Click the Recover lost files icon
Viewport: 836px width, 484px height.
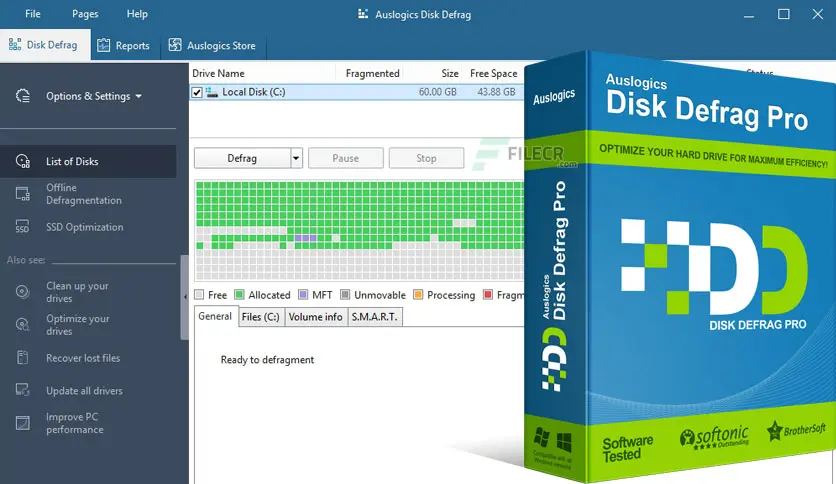pos(23,358)
